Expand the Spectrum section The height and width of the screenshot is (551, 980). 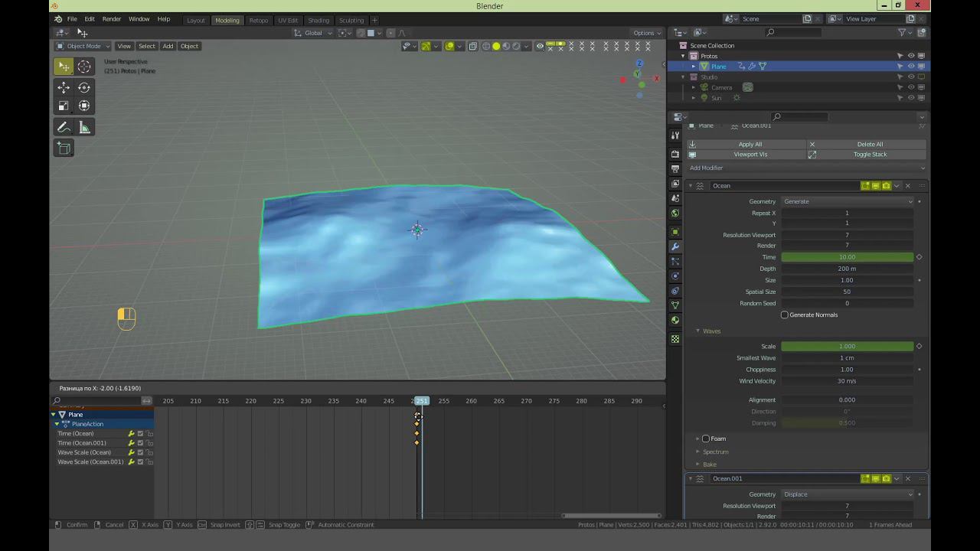(x=715, y=452)
